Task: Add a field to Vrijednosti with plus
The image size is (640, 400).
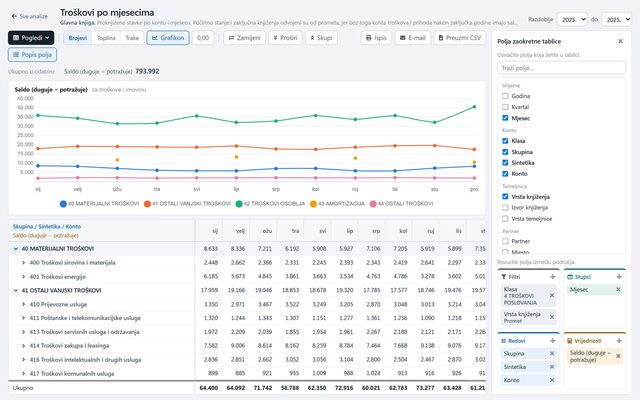Action: [619, 340]
